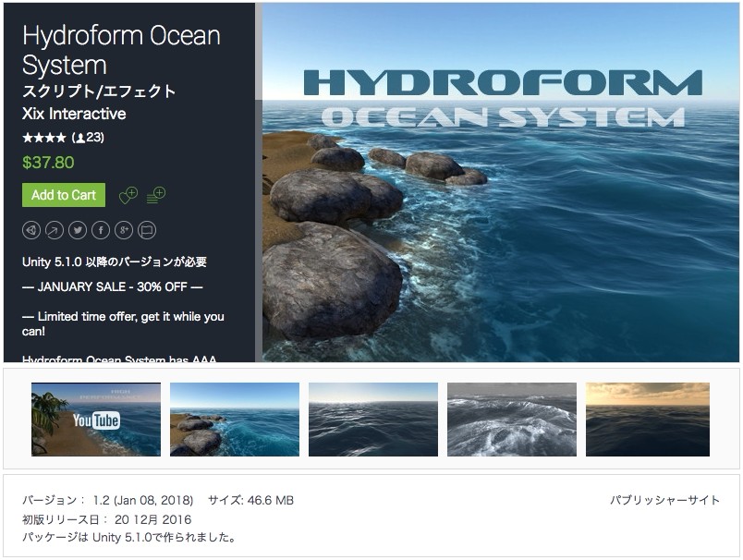Click 'パッケージは Unity 5.1.0で作られました。' text

(x=128, y=537)
